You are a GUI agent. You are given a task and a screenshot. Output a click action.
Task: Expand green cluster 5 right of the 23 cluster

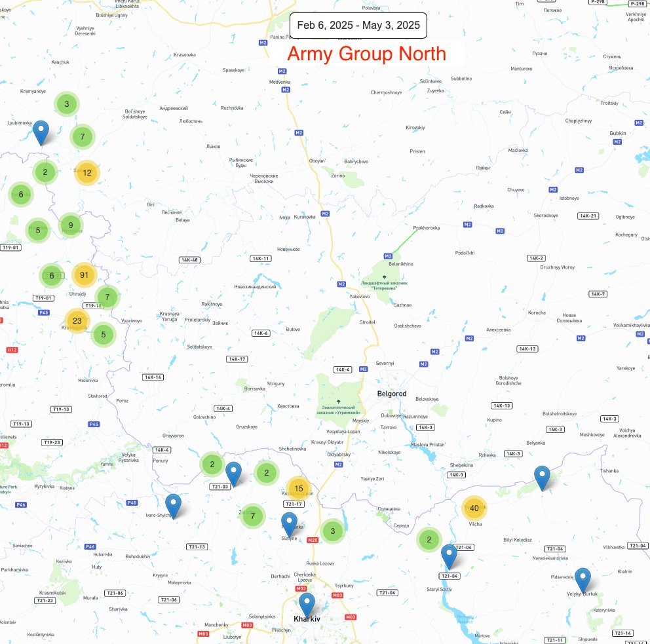click(x=104, y=334)
